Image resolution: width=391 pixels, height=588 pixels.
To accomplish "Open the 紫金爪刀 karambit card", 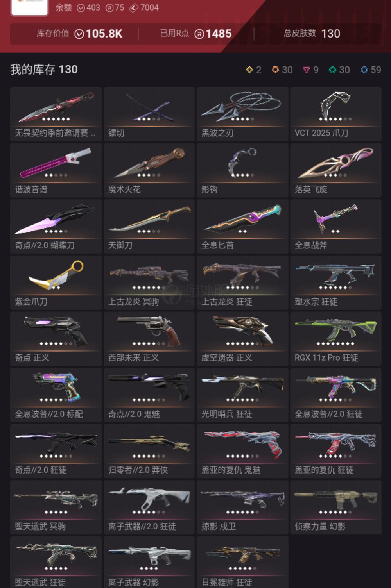I will click(x=56, y=282).
